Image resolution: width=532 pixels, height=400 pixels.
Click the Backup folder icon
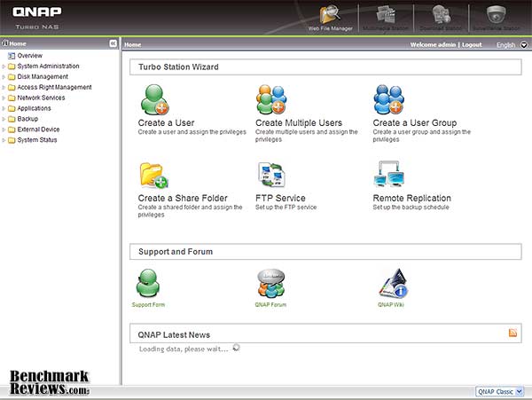[12, 119]
